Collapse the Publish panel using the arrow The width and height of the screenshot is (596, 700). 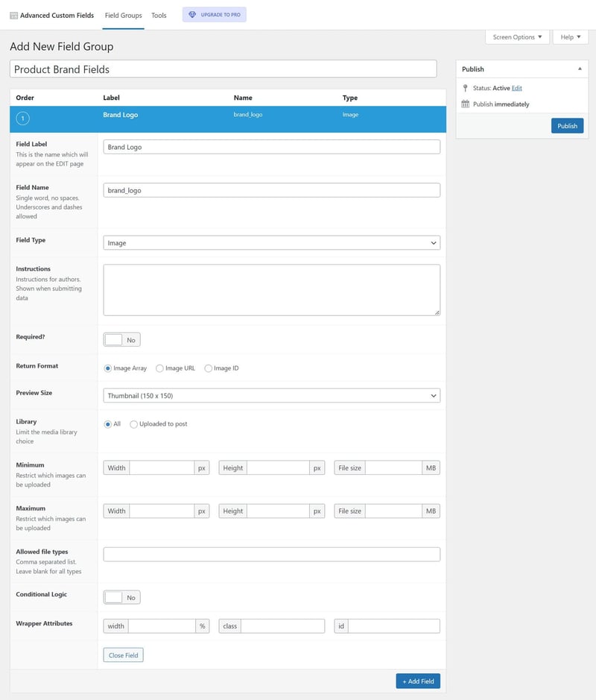coord(580,69)
